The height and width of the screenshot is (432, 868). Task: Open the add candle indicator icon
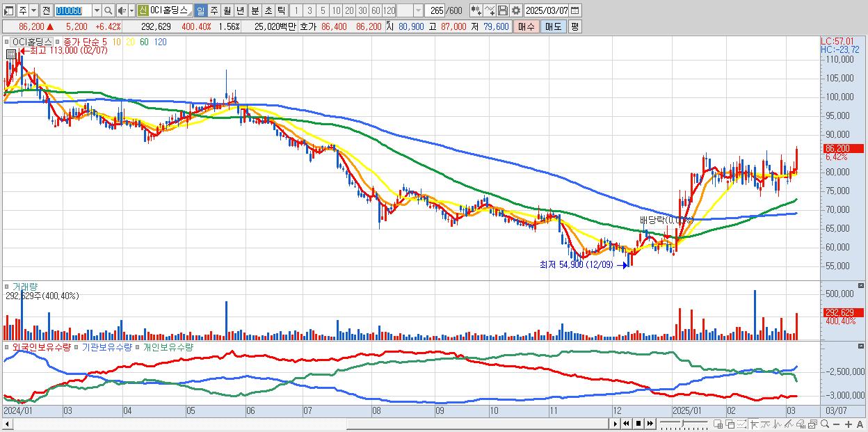[x=476, y=11]
